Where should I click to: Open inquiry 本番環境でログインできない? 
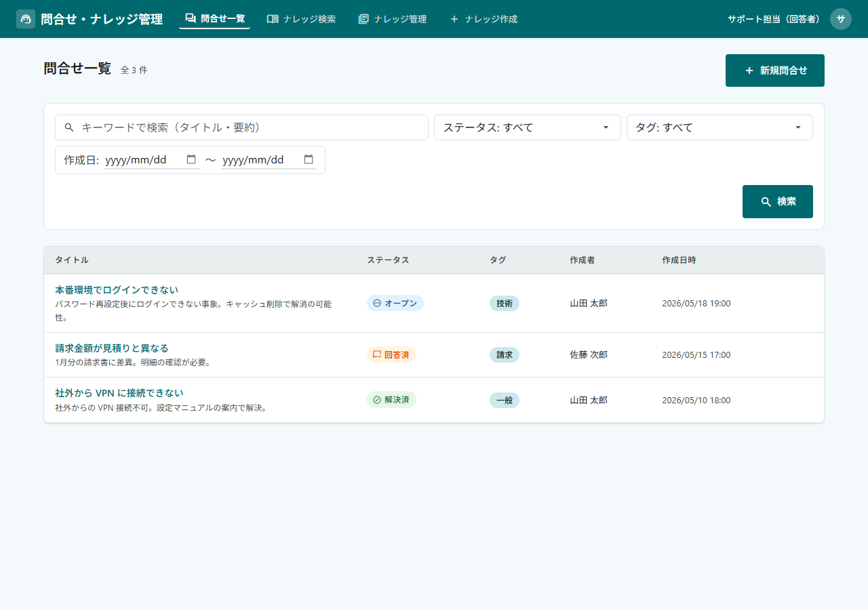(x=117, y=289)
